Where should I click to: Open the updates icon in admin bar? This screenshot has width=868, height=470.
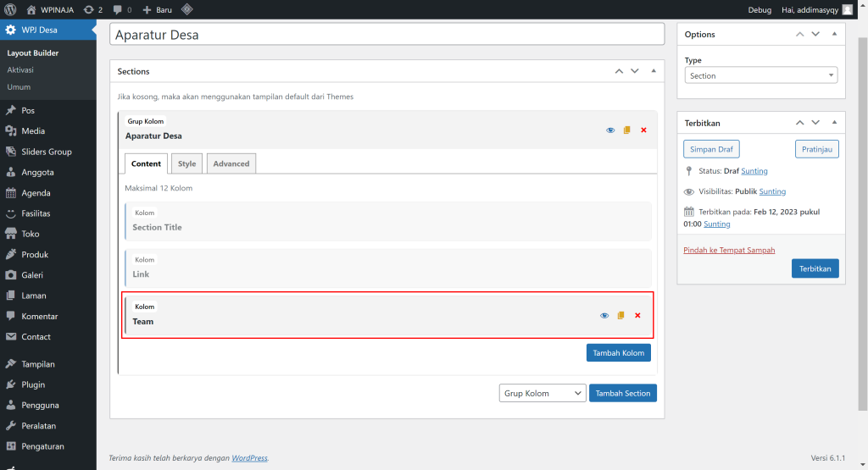click(x=93, y=9)
